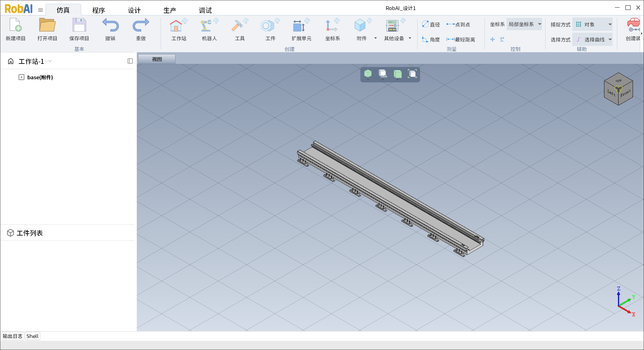
Task: Click the 工件列表 panel header
Action: tap(30, 233)
